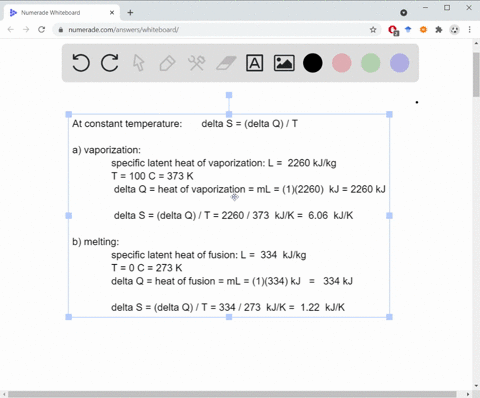Choose the text box tool
The image size is (480, 398).
point(254,63)
